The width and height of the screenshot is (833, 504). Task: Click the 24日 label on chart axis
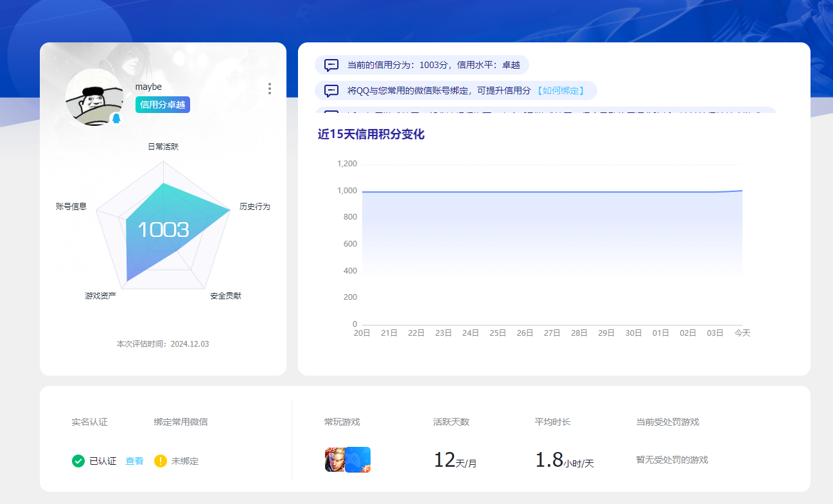click(471, 333)
